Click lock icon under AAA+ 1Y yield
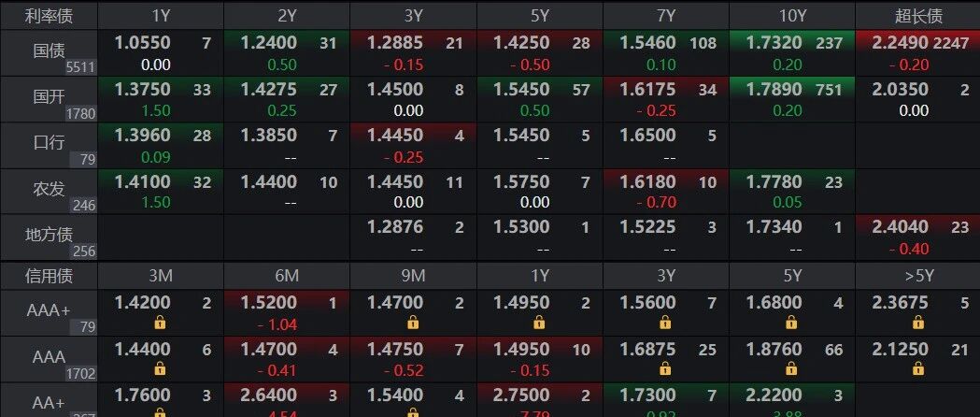Image resolution: width=980 pixels, height=417 pixels. (539, 323)
